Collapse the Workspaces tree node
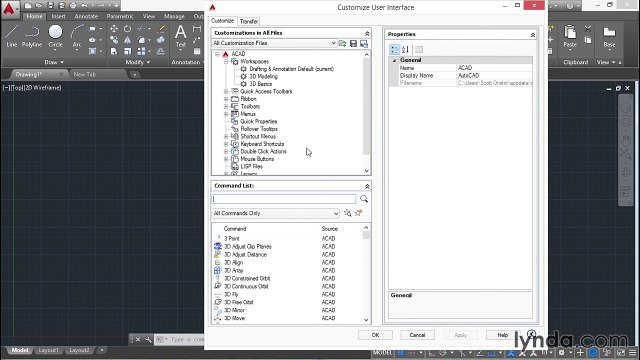This screenshot has height=360, width=640. click(226, 61)
